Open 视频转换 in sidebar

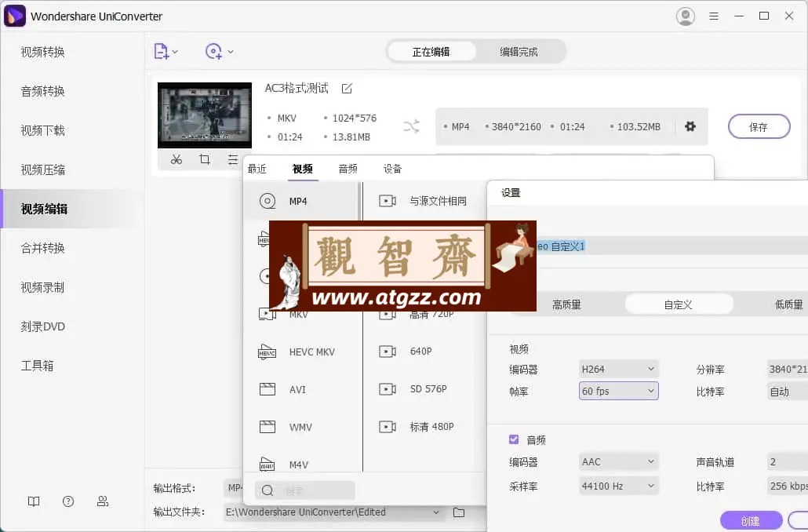click(x=43, y=52)
